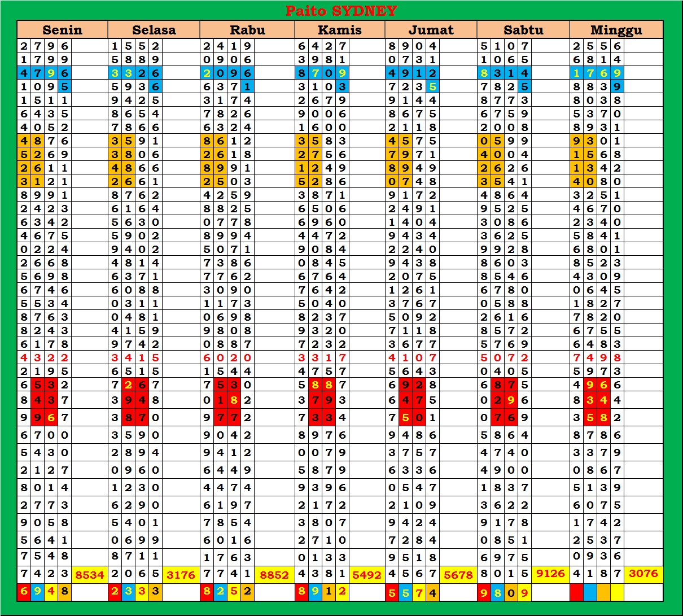
Task: Click the yellow 5492 cell in Kamis
Action: pos(366,575)
